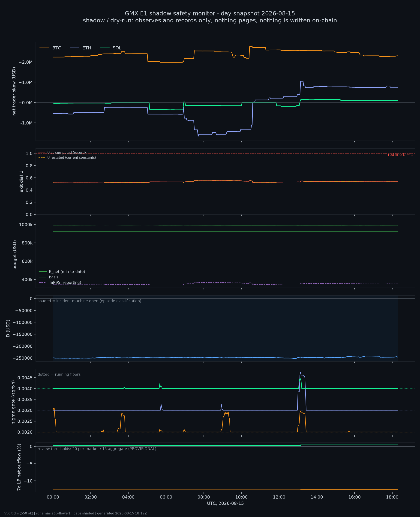Click the '04:00' time axis tick
The height and width of the screenshot is (517, 420).
[x=128, y=497]
